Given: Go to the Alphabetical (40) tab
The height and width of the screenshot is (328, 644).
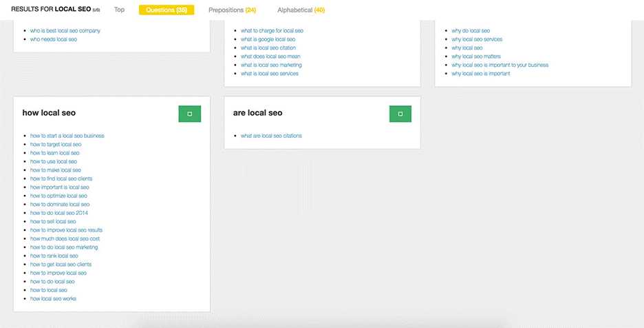Looking at the screenshot, I should pos(301,10).
